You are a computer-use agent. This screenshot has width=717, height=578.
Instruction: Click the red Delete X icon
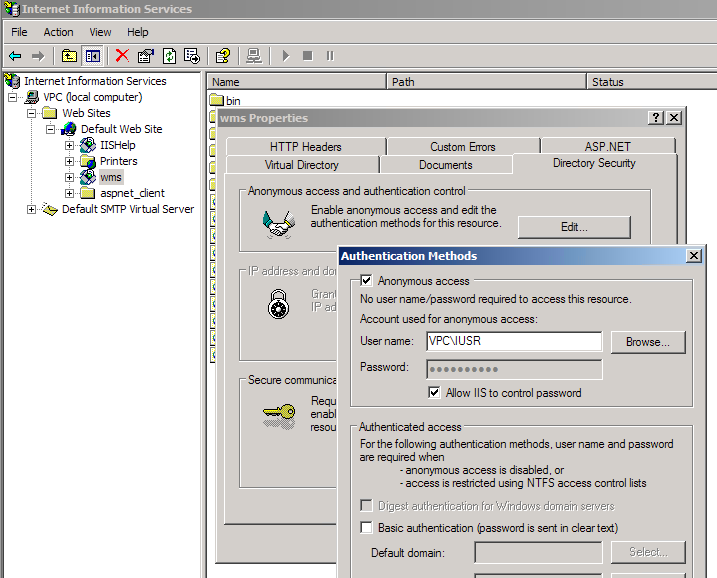coord(122,56)
